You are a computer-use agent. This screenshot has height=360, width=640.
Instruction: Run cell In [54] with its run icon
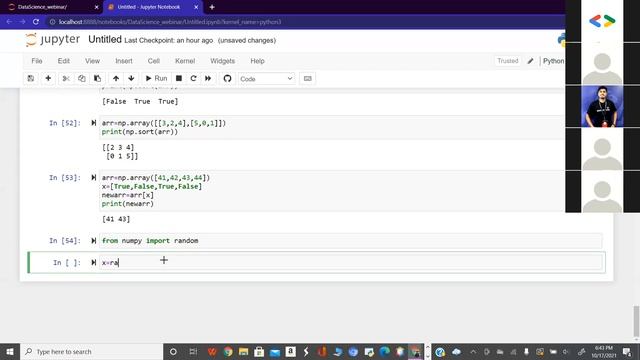click(93, 241)
